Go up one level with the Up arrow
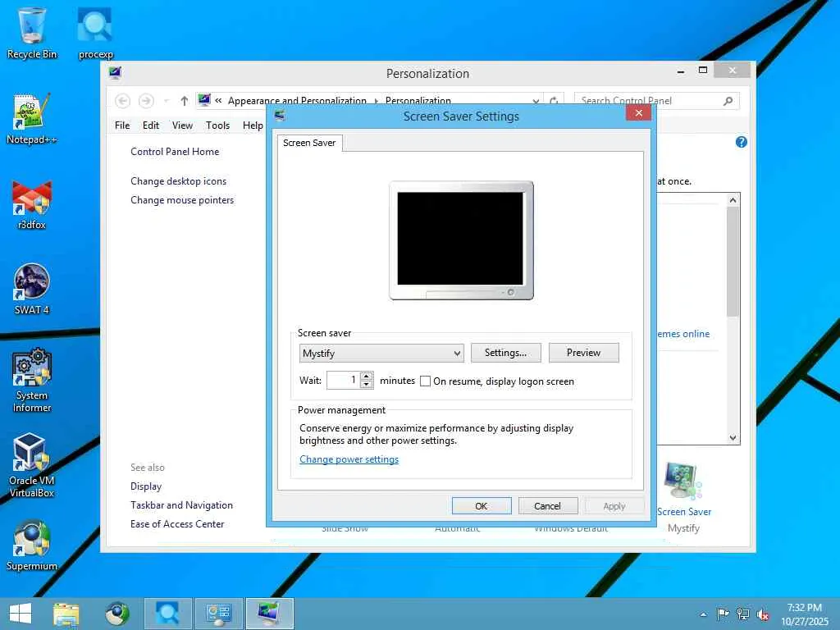The width and height of the screenshot is (840, 630). click(x=185, y=101)
